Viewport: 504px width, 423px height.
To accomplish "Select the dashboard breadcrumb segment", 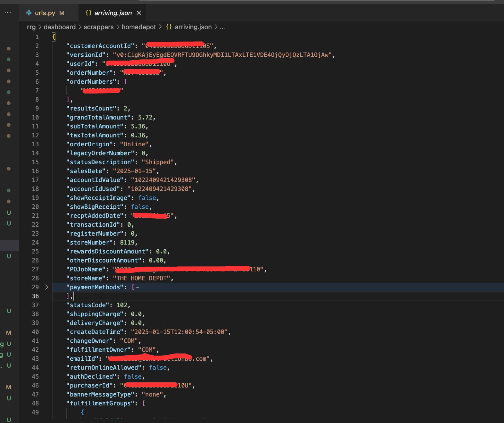I will click(60, 27).
